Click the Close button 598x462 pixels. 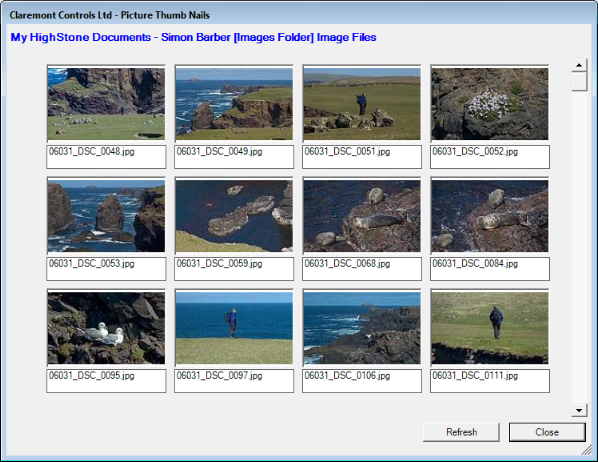(547, 432)
